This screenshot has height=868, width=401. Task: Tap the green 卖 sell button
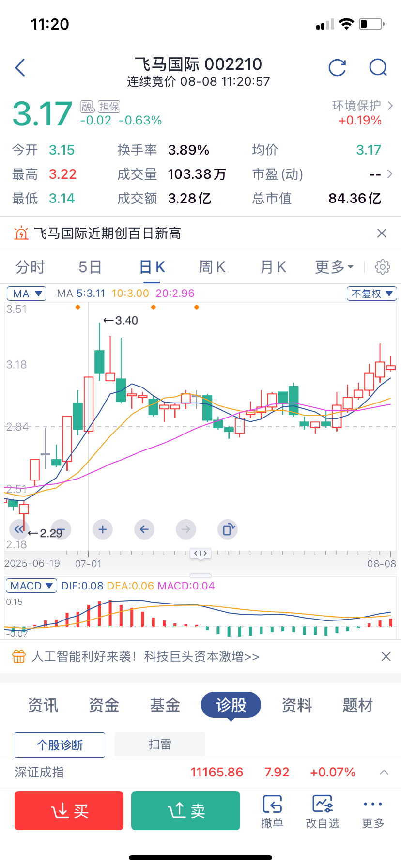(x=185, y=811)
